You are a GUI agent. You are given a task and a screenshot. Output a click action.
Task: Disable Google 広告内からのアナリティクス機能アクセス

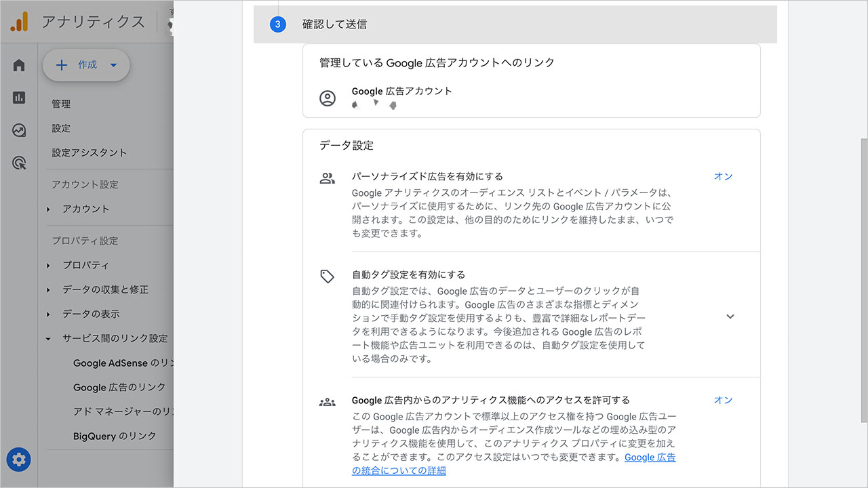pos(723,400)
